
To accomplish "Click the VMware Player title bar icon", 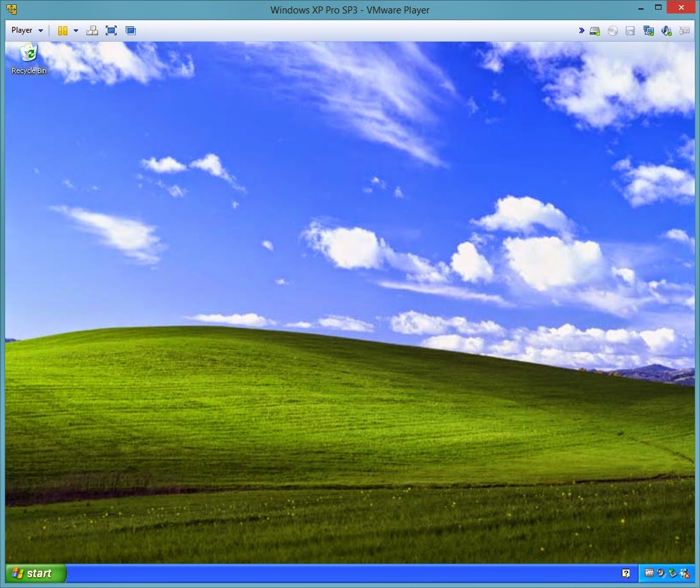I will [x=12, y=9].
